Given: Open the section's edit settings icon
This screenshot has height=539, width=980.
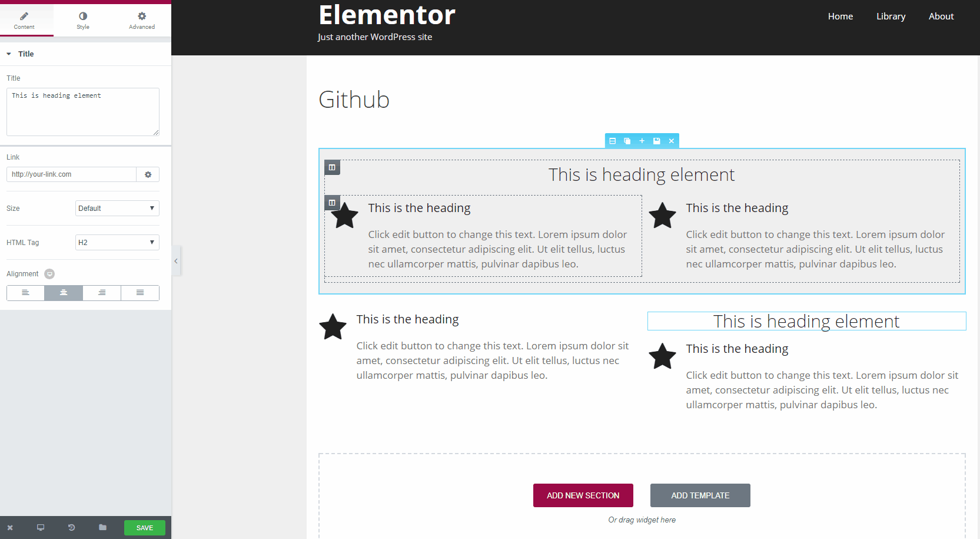Looking at the screenshot, I should pos(612,141).
